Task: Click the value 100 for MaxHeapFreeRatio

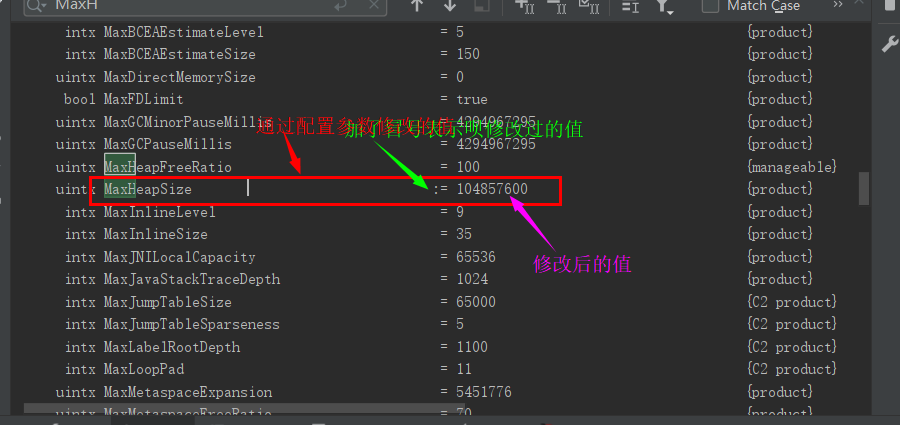Action: [x=468, y=167]
